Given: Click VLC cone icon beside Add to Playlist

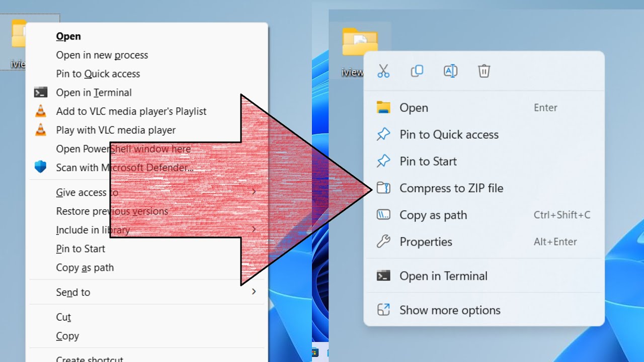Looking at the screenshot, I should 40,111.
